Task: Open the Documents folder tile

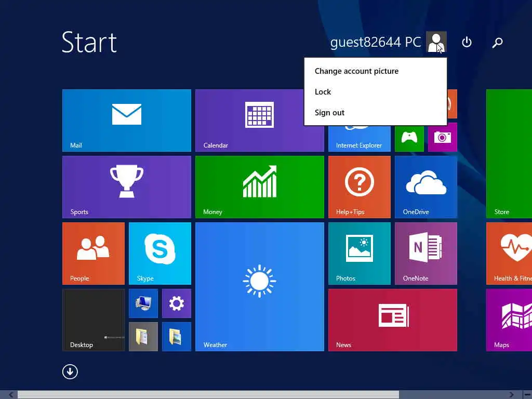Action: tap(143, 337)
